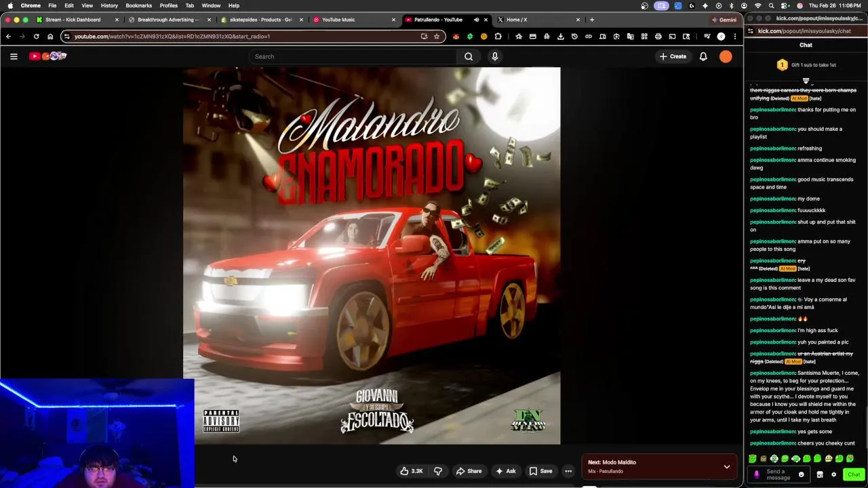Bookmark this page with the star icon
Image resolution: width=868 pixels, height=488 pixels.
pyautogui.click(x=437, y=37)
